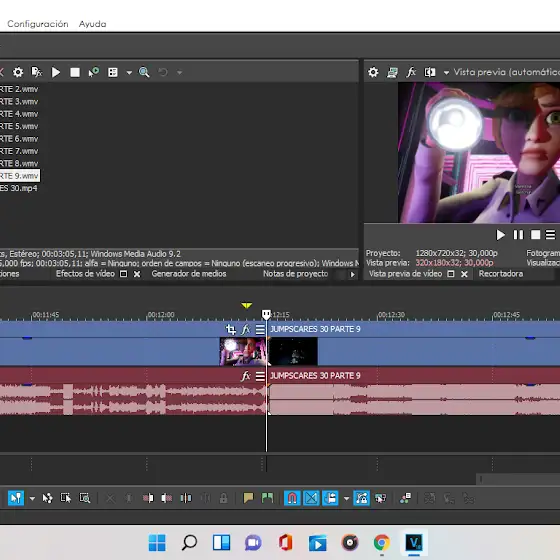
Task: Select the dark JUMPSCARES 30 PARTE 9 thumbnail
Action: point(293,352)
